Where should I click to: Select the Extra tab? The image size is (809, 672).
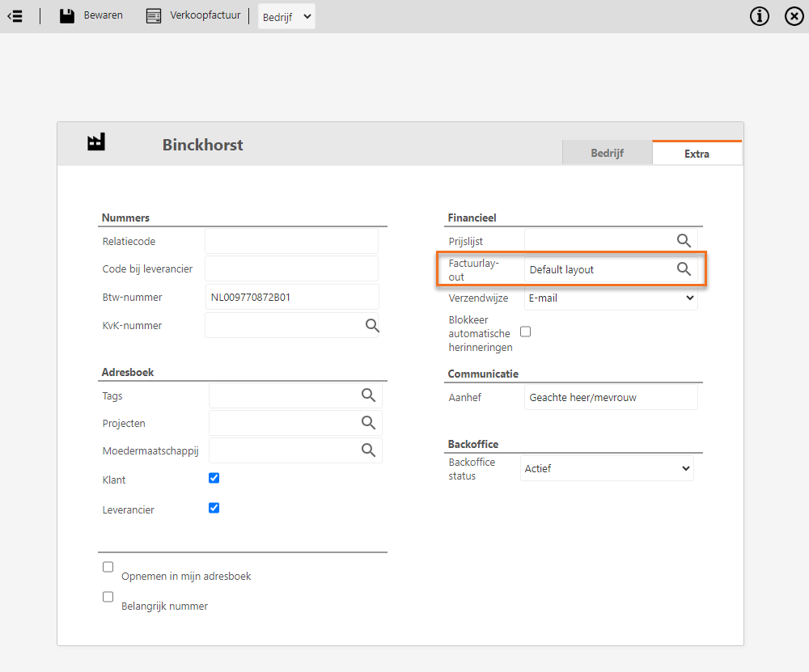tap(697, 154)
